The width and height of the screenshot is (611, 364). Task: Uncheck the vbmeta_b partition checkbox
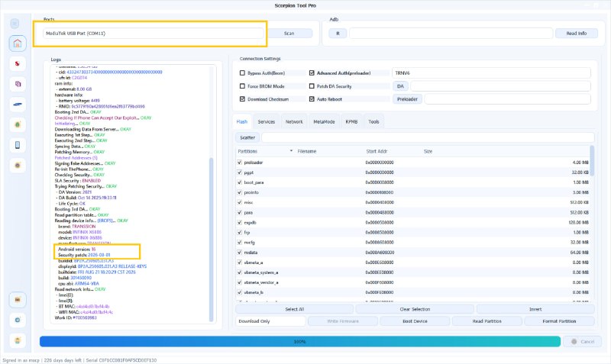click(x=239, y=292)
